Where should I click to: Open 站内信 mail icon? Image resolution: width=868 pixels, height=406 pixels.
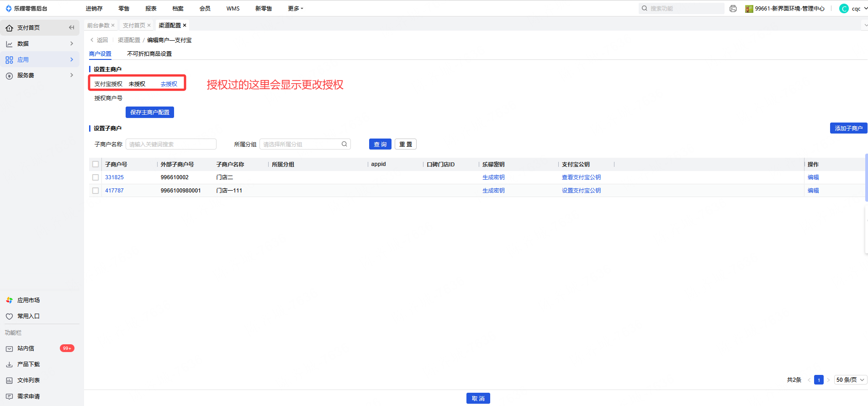pos(9,348)
